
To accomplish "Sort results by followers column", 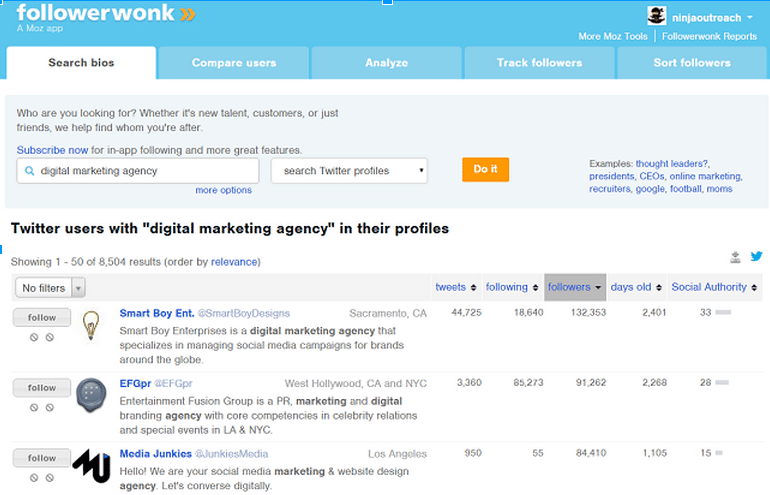I will [x=575, y=287].
